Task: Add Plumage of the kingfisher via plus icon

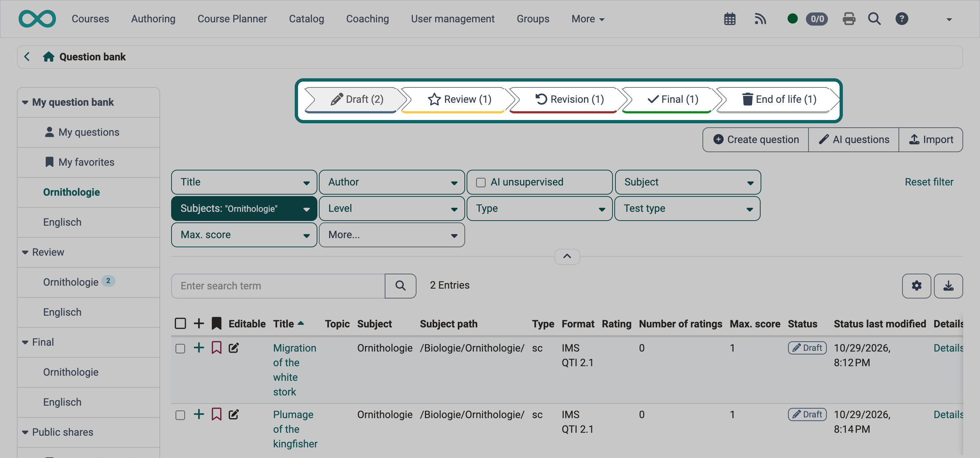Action: pos(199,414)
